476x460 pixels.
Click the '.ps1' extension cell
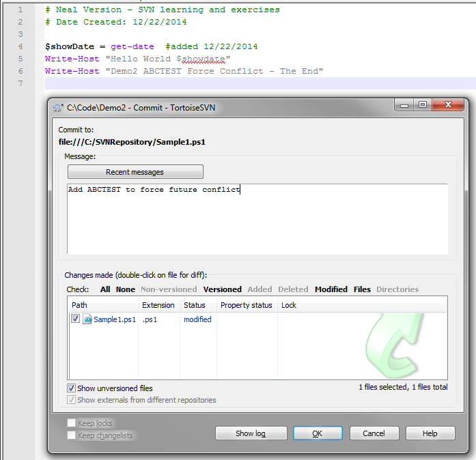pos(150,319)
